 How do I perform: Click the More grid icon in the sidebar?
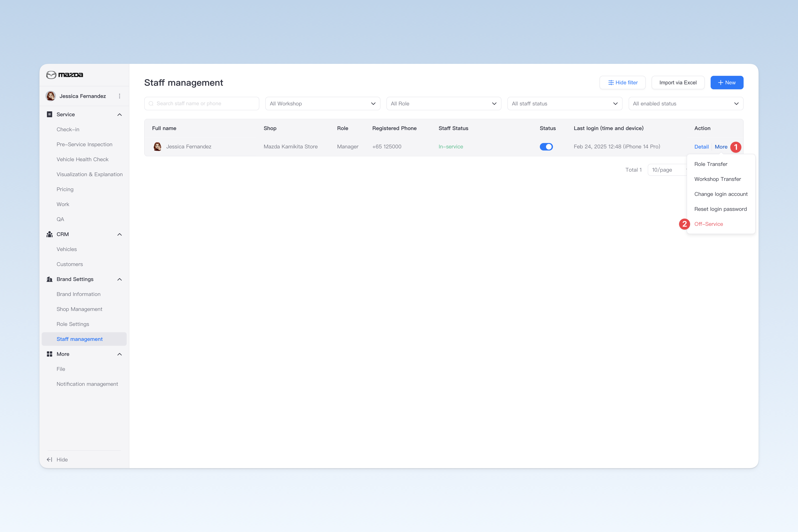coord(49,354)
